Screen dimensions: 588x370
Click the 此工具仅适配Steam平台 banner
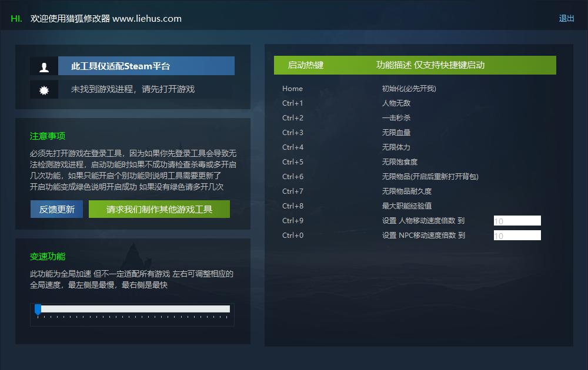click(146, 66)
